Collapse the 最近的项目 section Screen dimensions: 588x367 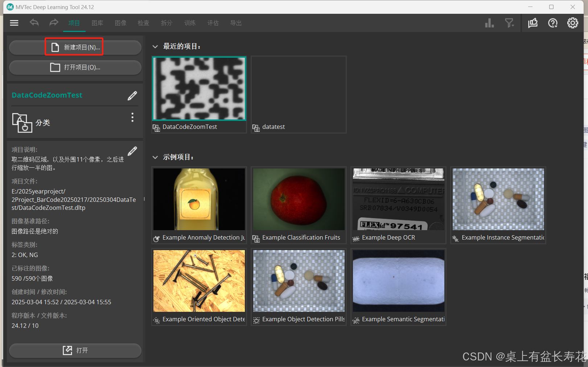tap(155, 46)
